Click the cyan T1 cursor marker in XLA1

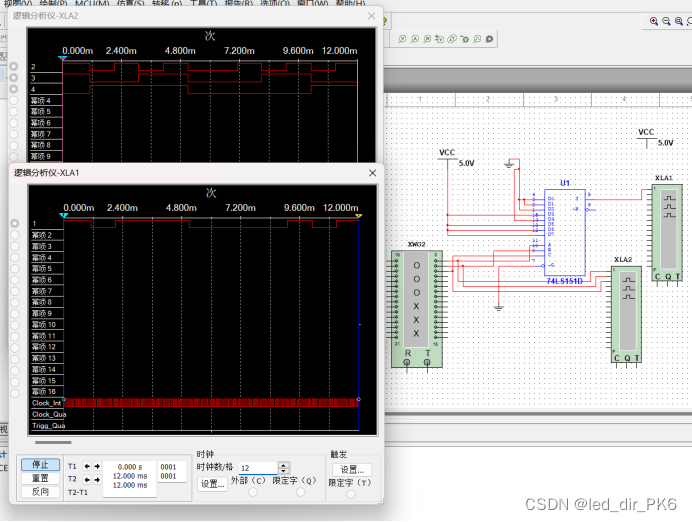click(64, 215)
